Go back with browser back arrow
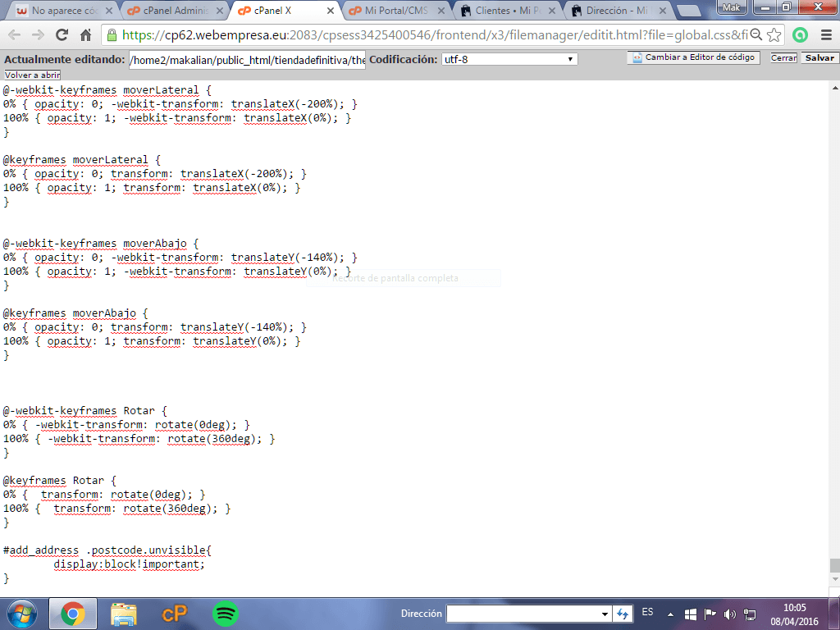 pos(15,34)
